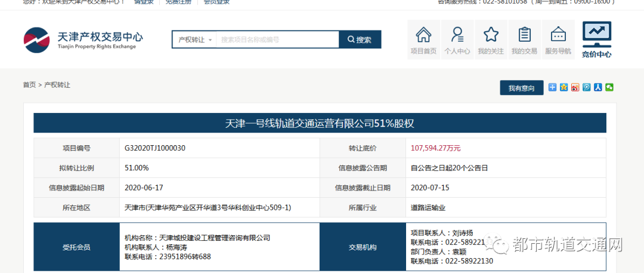Click the 机构名称 天津城投建设工程管理咨询有限公司 line
The height and width of the screenshot is (273, 644).
click(x=197, y=238)
